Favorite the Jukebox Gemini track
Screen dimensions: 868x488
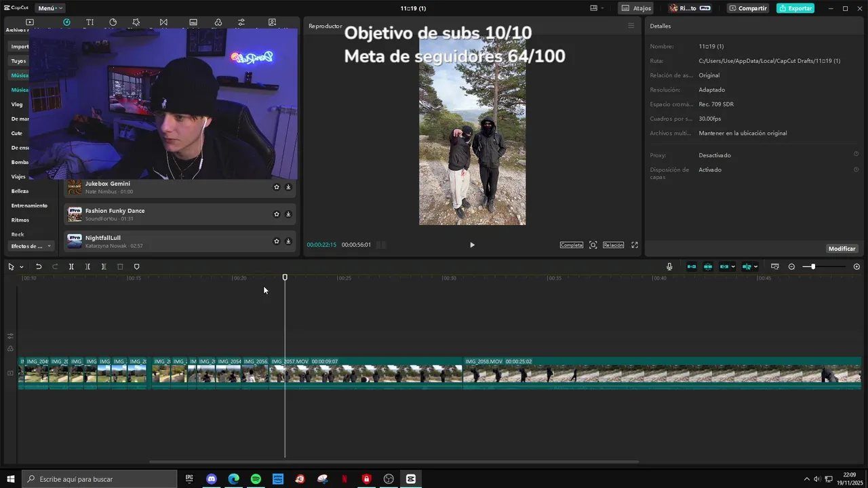[x=277, y=187]
